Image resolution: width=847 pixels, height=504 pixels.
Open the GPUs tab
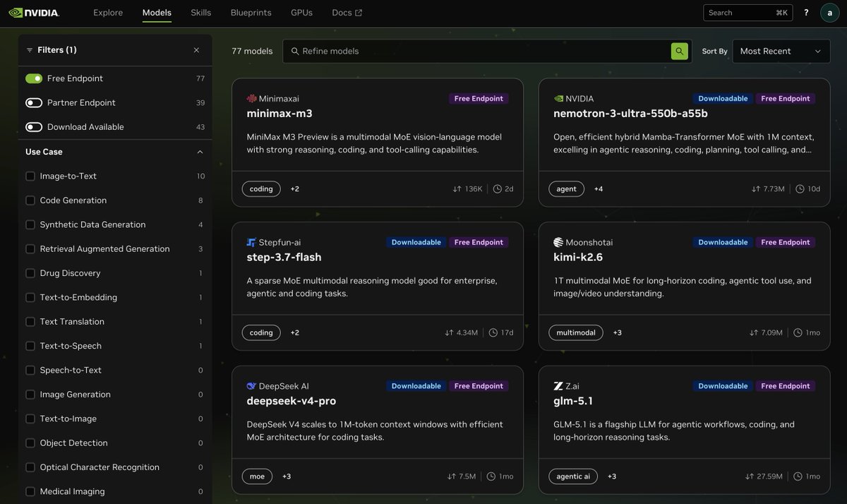301,13
